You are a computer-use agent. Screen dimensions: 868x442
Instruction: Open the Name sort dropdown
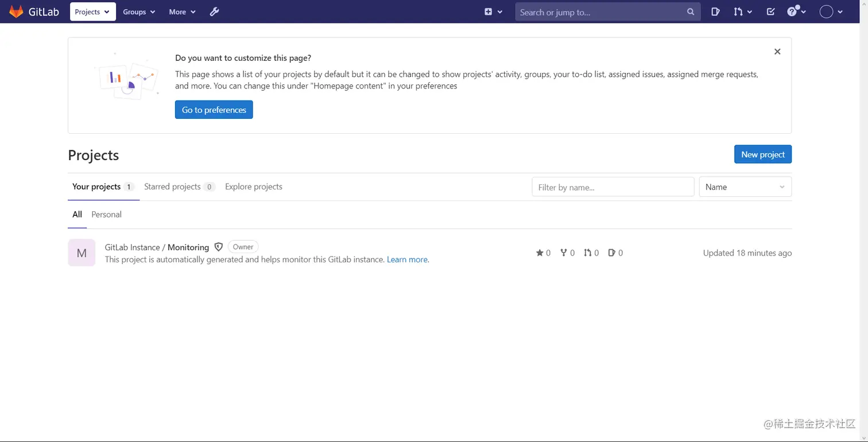pos(745,187)
